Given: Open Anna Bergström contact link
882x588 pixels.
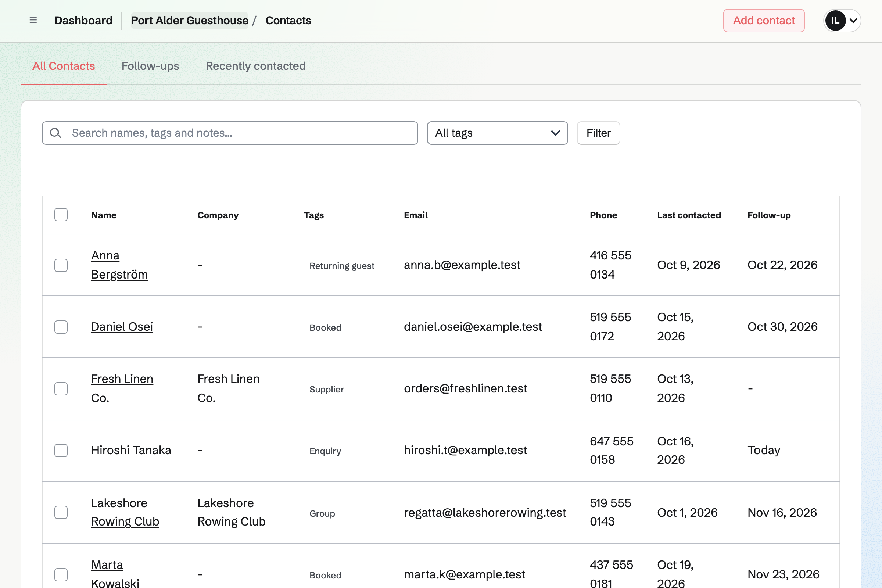Looking at the screenshot, I should tap(119, 265).
